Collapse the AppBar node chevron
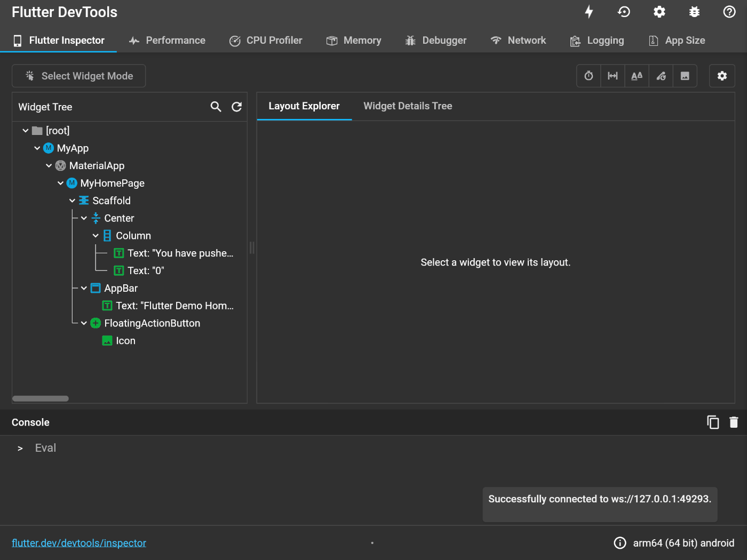This screenshot has width=747, height=560. click(x=84, y=288)
